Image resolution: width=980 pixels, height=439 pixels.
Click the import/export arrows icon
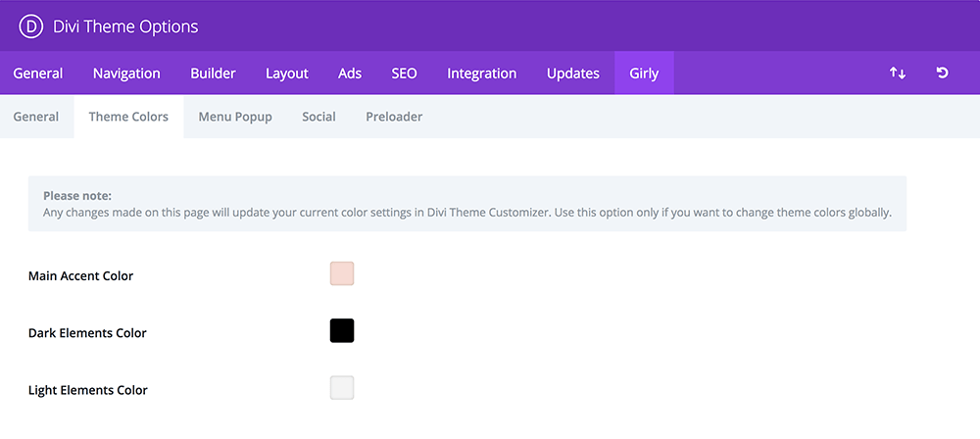tap(898, 73)
